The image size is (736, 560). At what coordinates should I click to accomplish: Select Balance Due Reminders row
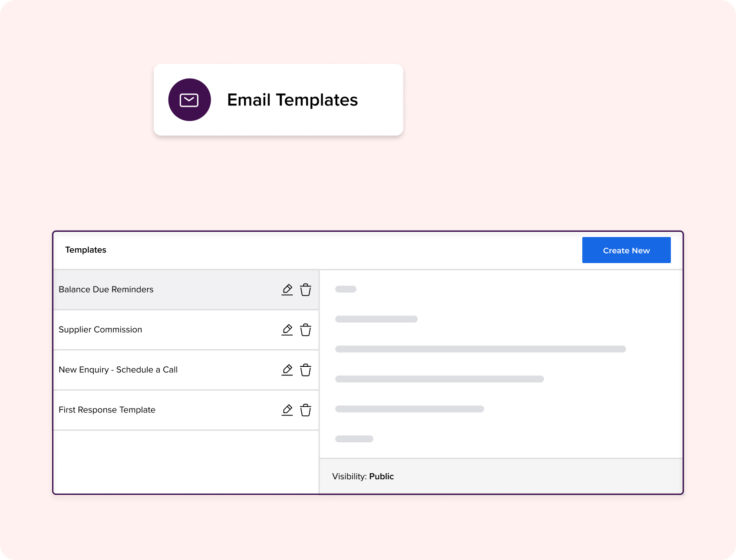[186, 290]
